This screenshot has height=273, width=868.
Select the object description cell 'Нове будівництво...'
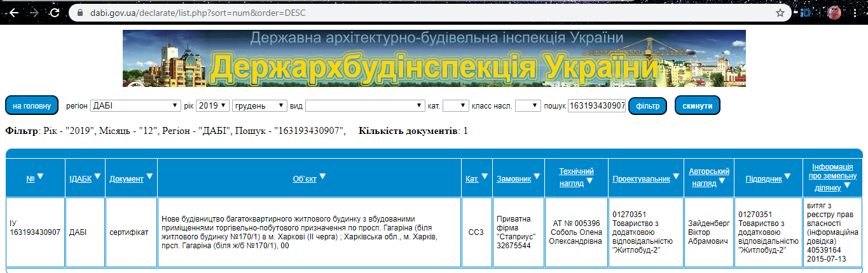[x=309, y=232]
